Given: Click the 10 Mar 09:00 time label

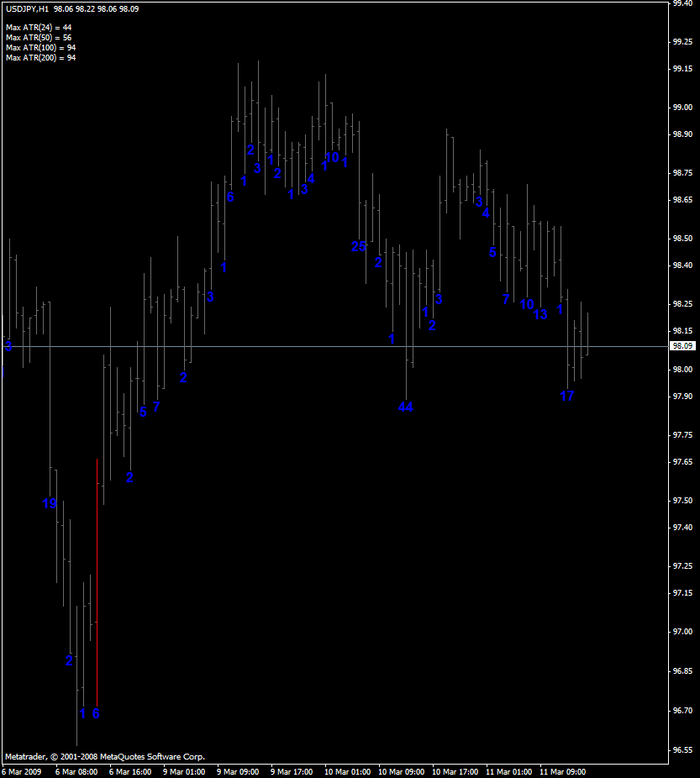Looking at the screenshot, I should (x=402, y=772).
